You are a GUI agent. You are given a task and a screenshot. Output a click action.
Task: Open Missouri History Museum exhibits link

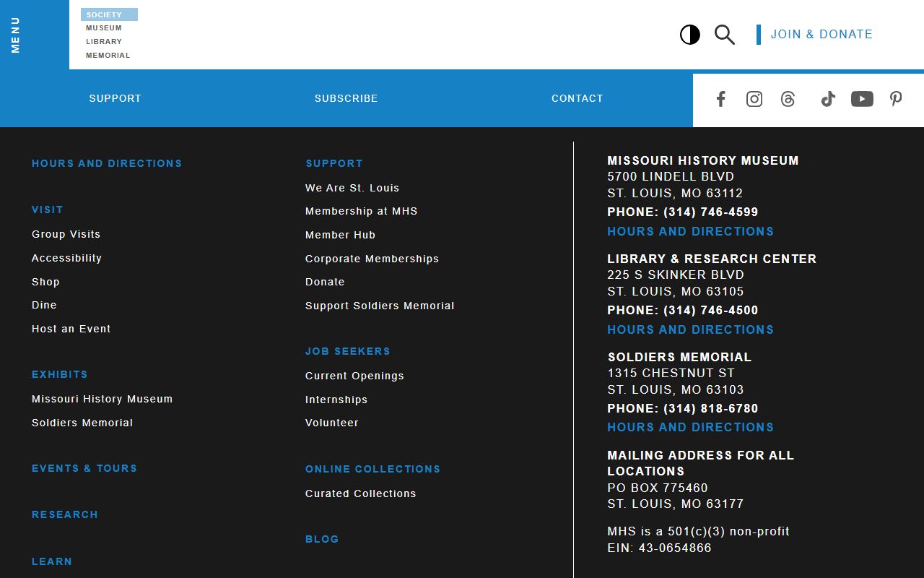[x=103, y=399]
